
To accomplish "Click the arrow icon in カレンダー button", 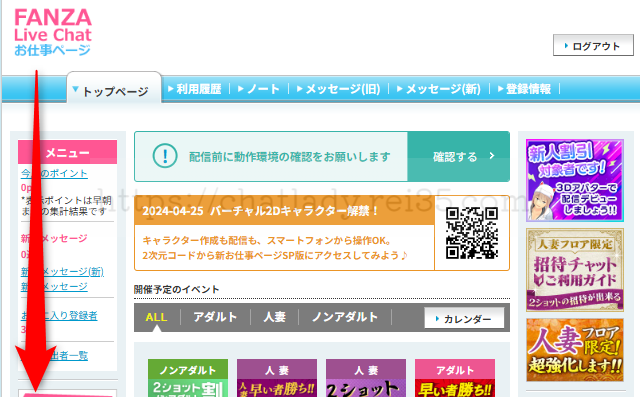I will point(437,319).
